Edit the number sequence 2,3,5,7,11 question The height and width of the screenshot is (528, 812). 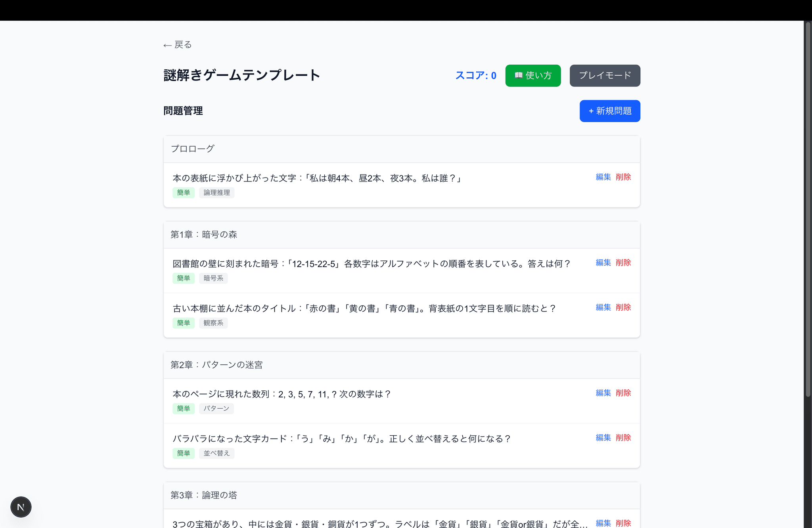603,393
